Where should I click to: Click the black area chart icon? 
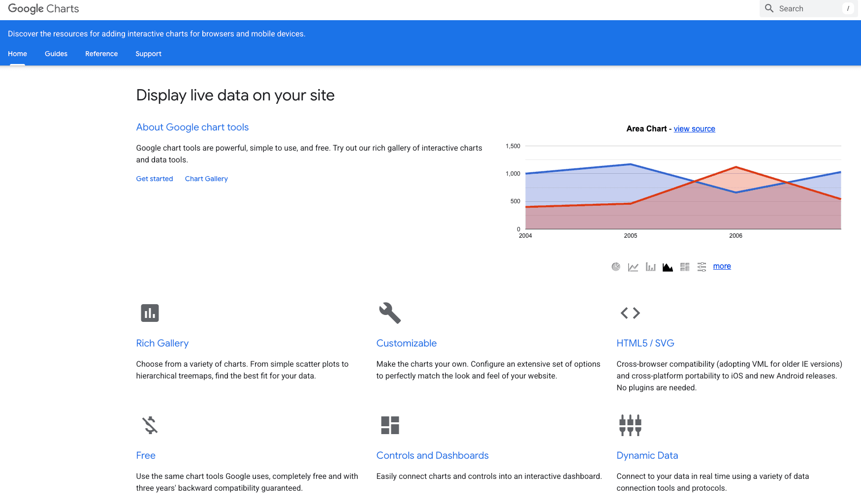pos(668,267)
